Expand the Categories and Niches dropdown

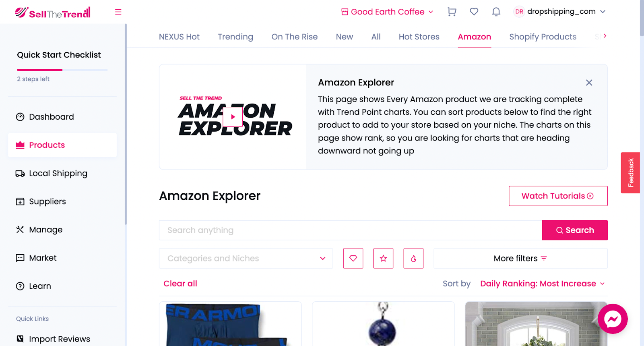(x=246, y=258)
